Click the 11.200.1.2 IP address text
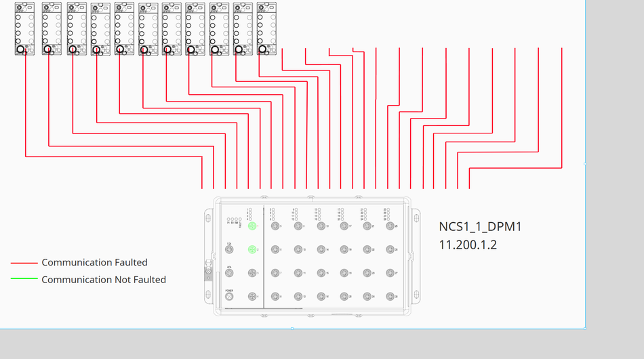The image size is (644, 359). coord(468,245)
